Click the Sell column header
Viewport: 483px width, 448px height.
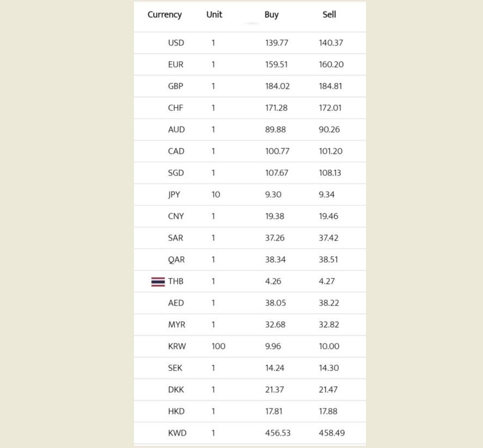pyautogui.click(x=329, y=15)
